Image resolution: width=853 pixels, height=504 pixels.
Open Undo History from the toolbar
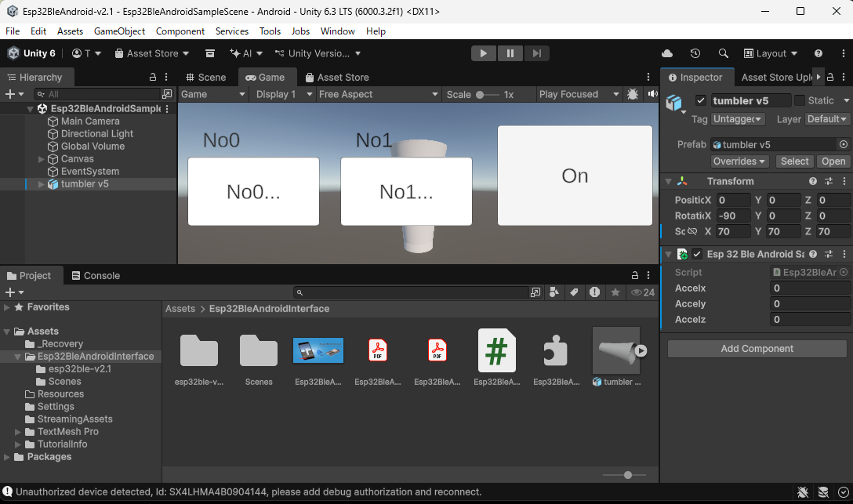[695, 53]
